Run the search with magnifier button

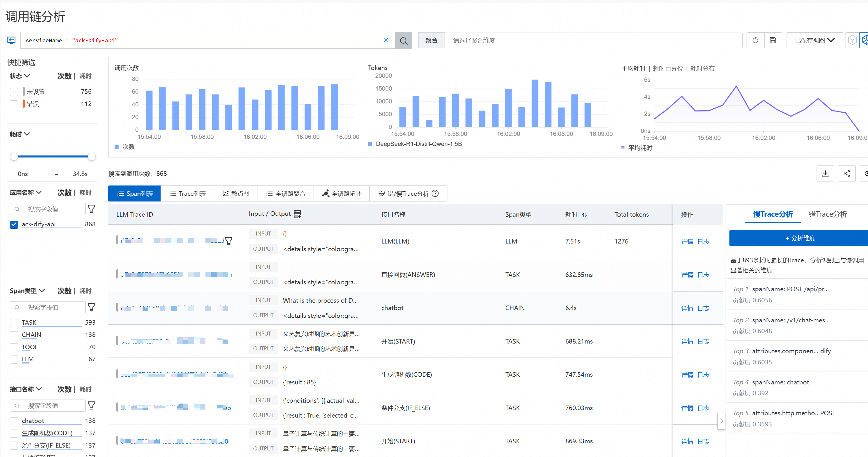point(403,41)
